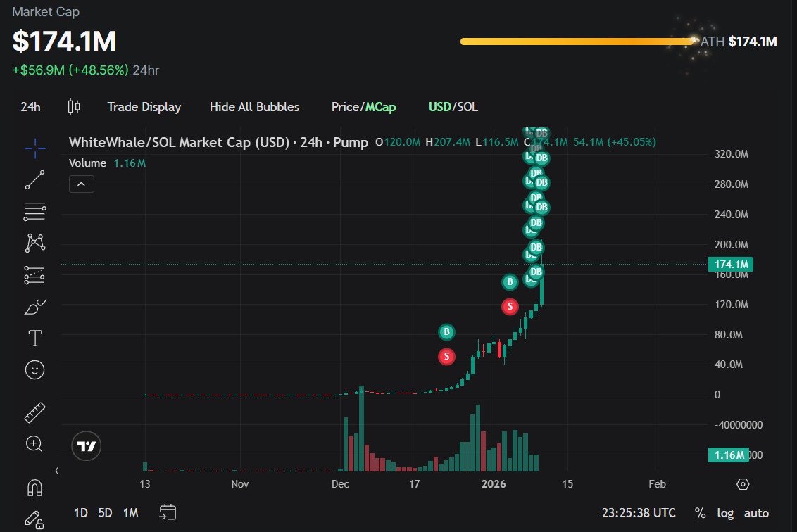Select USD currency denomination
This screenshot has height=532, width=797.
click(x=439, y=107)
